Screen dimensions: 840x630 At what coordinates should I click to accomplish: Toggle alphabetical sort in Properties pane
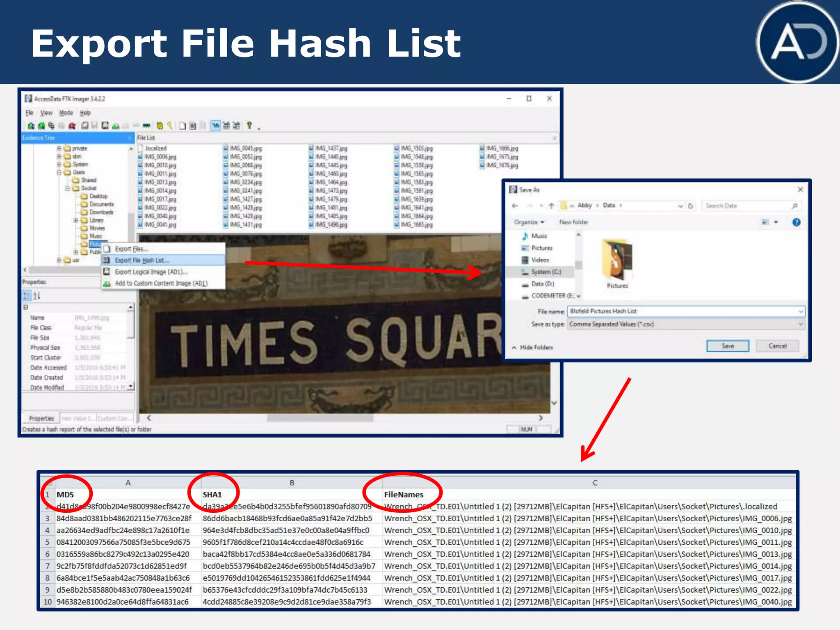coord(37,296)
